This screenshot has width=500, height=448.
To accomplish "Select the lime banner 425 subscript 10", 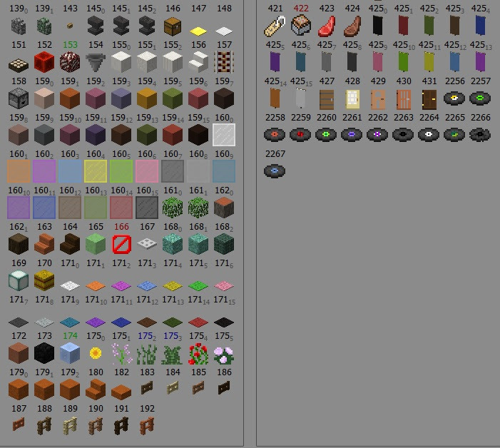I will pyautogui.click(x=404, y=62).
